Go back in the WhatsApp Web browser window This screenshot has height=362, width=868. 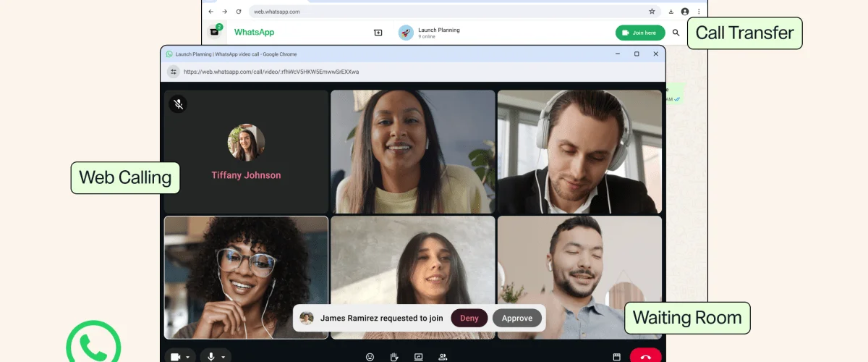pyautogui.click(x=211, y=12)
